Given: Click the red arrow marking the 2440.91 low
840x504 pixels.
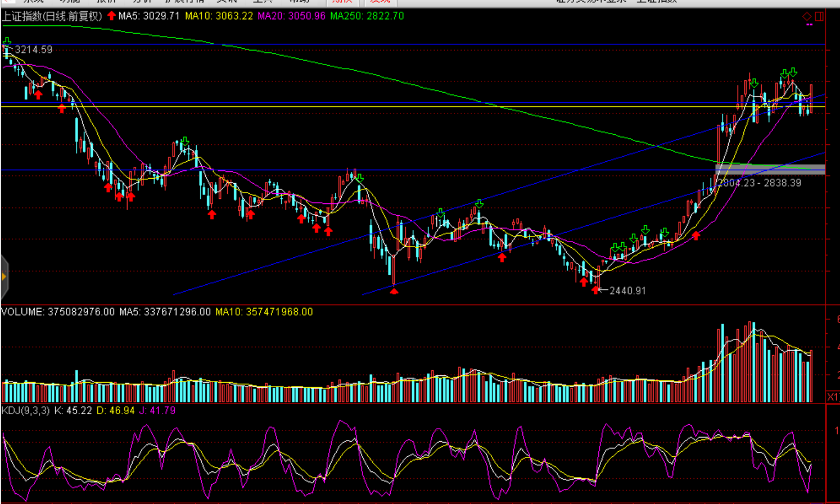Looking at the screenshot, I should 595,290.
